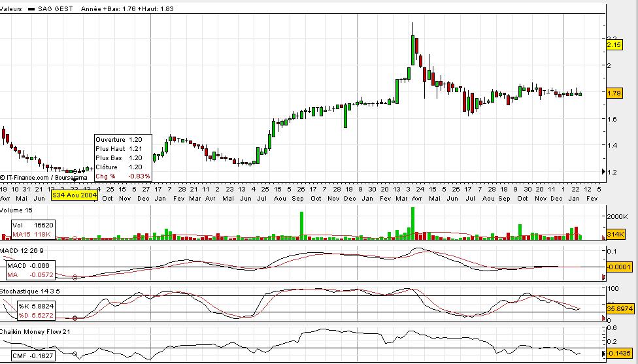This screenshot has height=364, width=638.
Task: Click the red MA15 118K readout
Action: coord(32,234)
